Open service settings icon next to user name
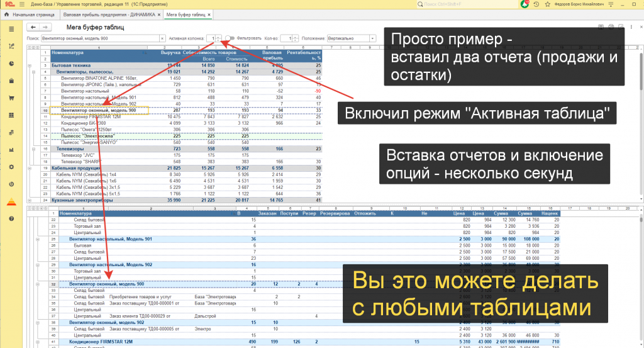This screenshot has height=348, width=644. [x=611, y=4]
